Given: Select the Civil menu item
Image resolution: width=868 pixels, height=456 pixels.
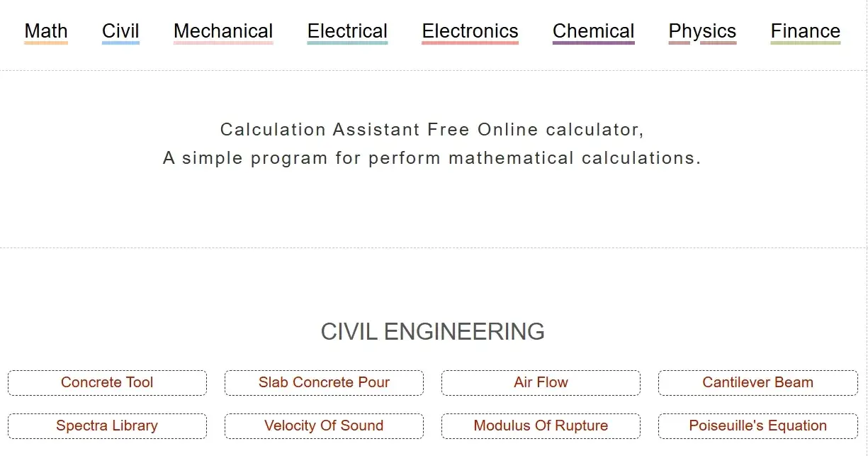Looking at the screenshot, I should coord(120,31).
